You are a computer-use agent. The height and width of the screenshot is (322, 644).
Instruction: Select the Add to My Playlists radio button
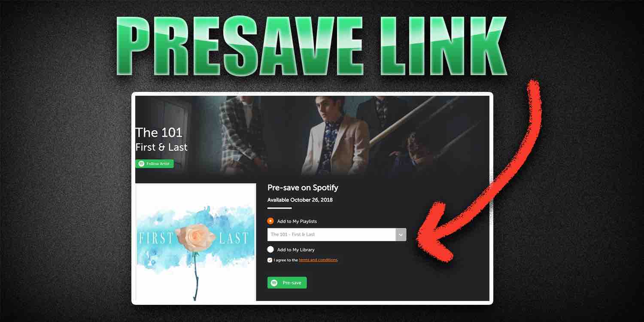(x=270, y=221)
